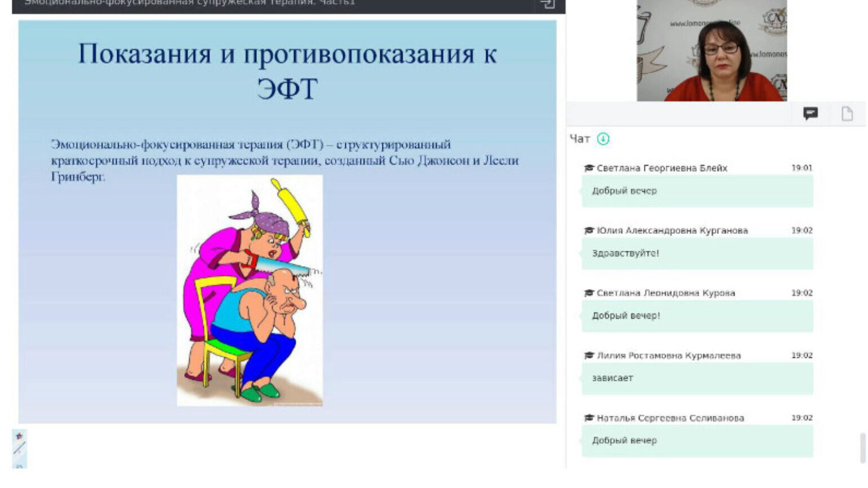Select the diagonal wand icon below the slide
868x488 pixels.
pos(19,449)
